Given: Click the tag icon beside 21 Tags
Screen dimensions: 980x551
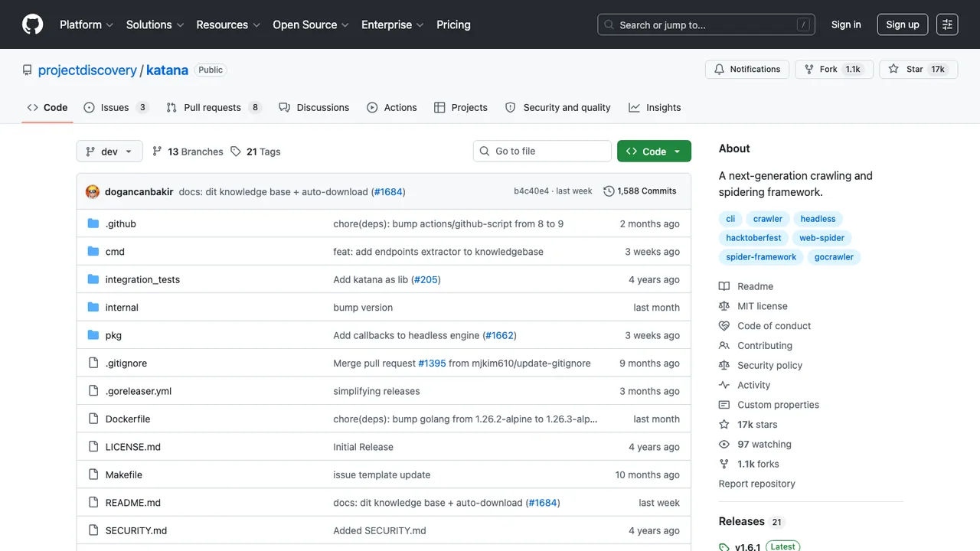Looking at the screenshot, I should (x=236, y=152).
